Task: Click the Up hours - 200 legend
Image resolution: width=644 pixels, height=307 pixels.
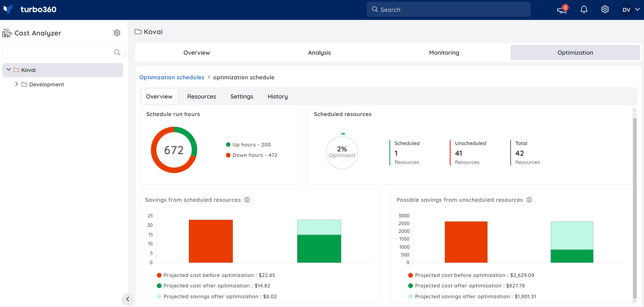Action: click(248, 145)
